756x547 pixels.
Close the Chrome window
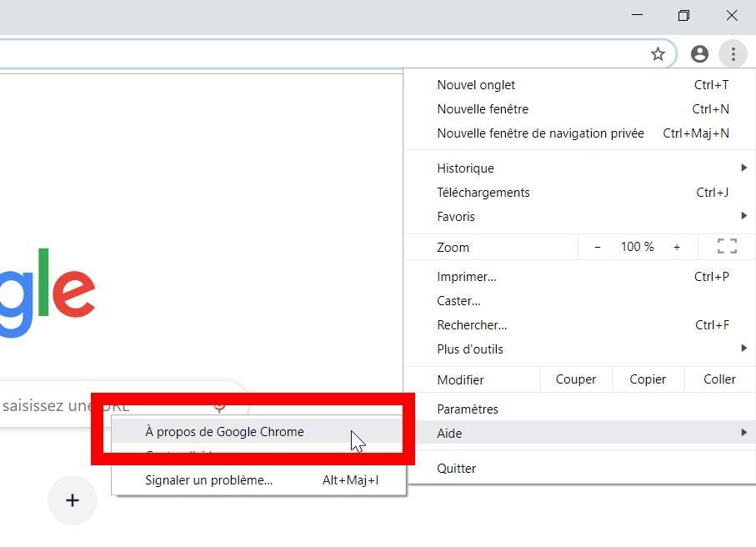click(731, 16)
